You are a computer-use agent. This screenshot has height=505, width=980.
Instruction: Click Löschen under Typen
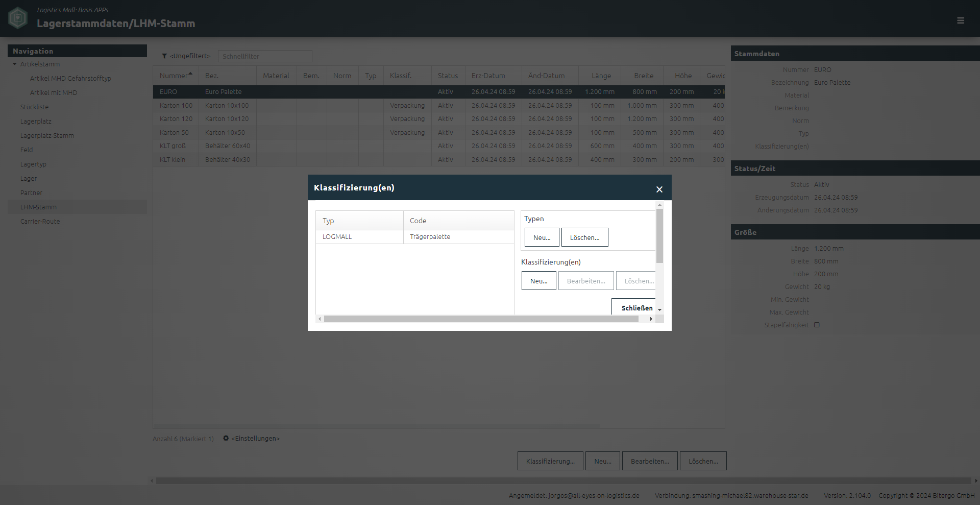[x=584, y=237]
